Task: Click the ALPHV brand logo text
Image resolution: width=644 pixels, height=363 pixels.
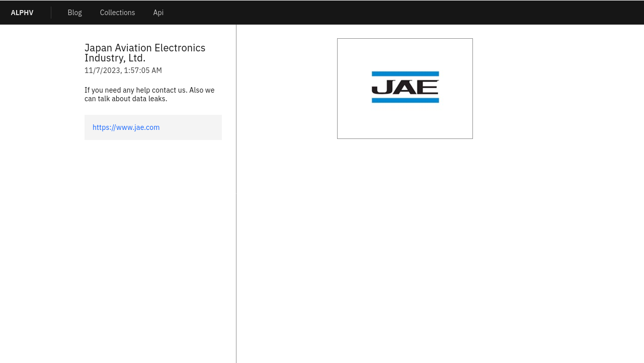Action: pyautogui.click(x=22, y=13)
